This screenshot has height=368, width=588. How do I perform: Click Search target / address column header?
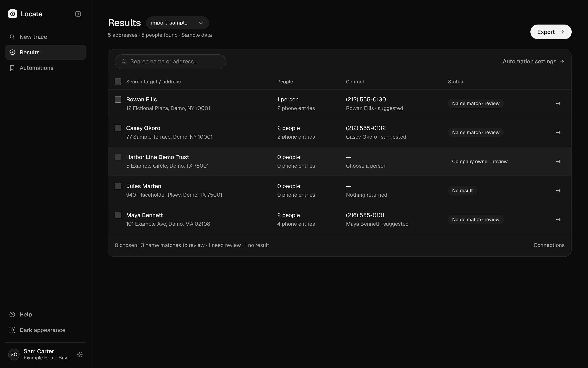(153, 82)
